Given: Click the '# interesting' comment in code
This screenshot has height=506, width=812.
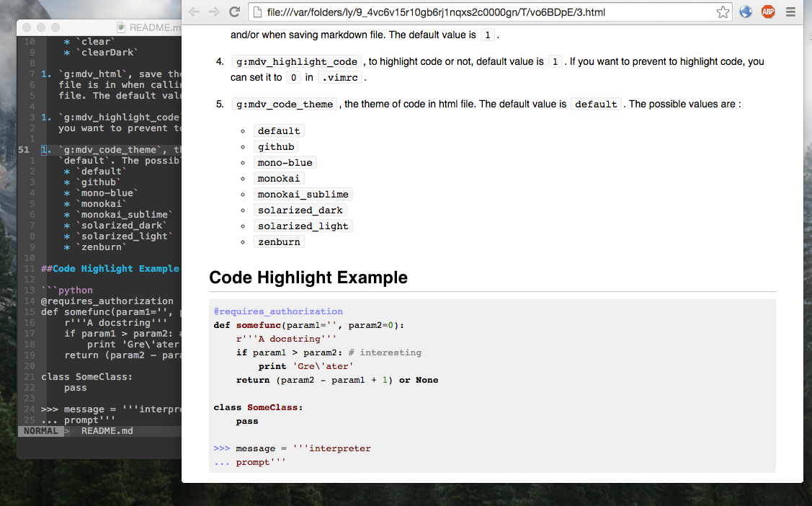Looking at the screenshot, I should click(x=385, y=352).
